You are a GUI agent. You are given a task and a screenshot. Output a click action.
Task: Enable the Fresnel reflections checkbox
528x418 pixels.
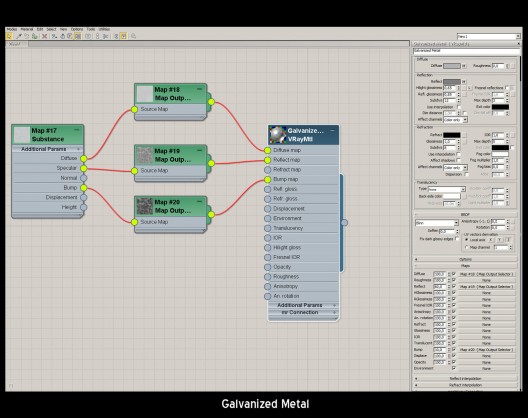tap(507, 88)
